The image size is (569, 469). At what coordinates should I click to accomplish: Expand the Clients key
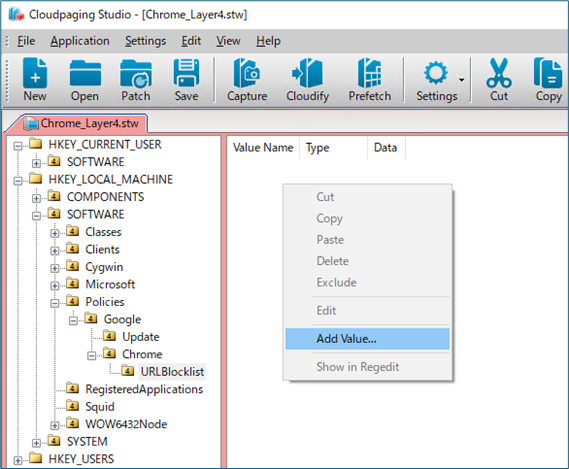pyautogui.click(x=54, y=251)
